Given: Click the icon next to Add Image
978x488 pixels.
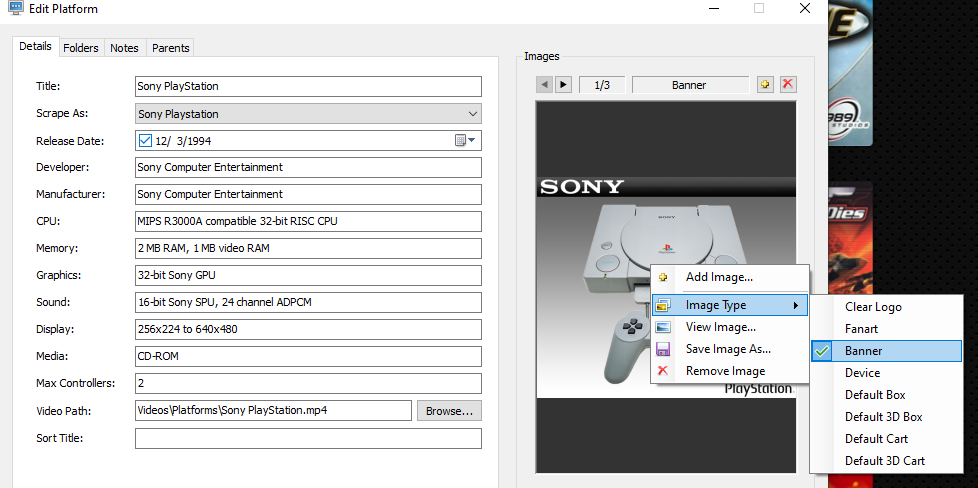Looking at the screenshot, I should pos(663,277).
